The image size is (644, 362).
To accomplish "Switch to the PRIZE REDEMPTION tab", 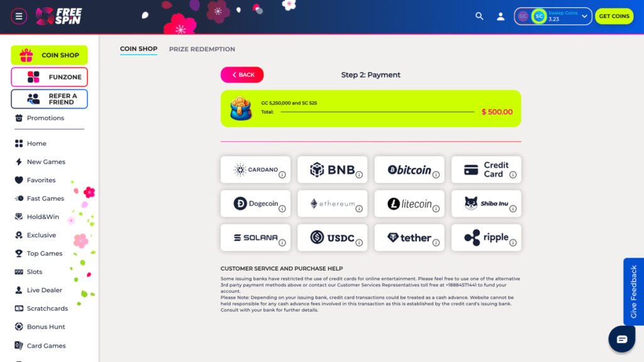I will click(202, 49).
